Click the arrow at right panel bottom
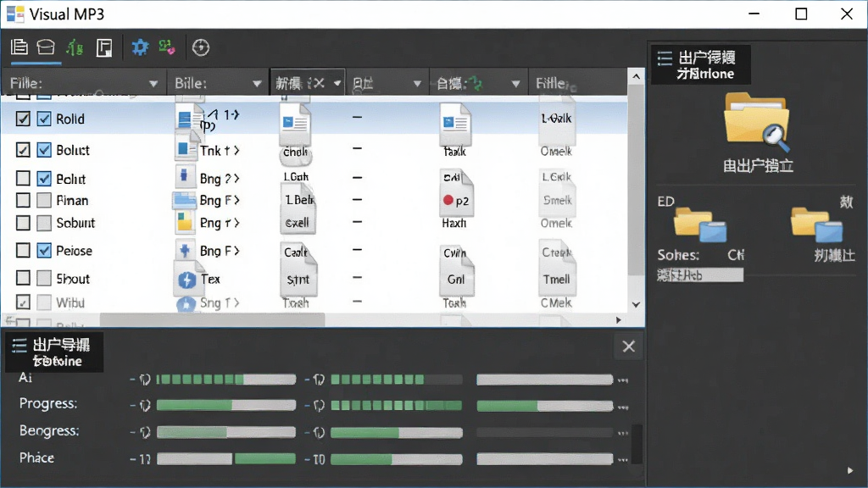Screen dimensions: 868x488 [x=850, y=470]
